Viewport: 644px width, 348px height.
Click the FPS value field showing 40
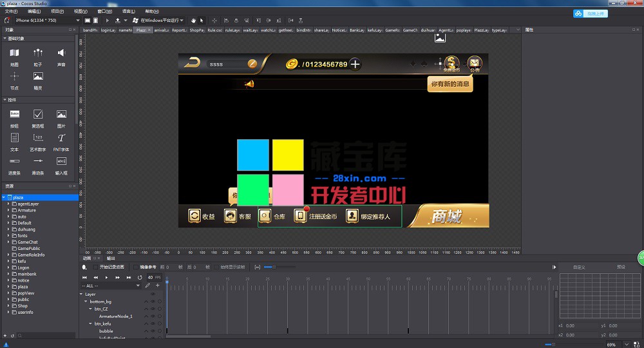[150, 277]
